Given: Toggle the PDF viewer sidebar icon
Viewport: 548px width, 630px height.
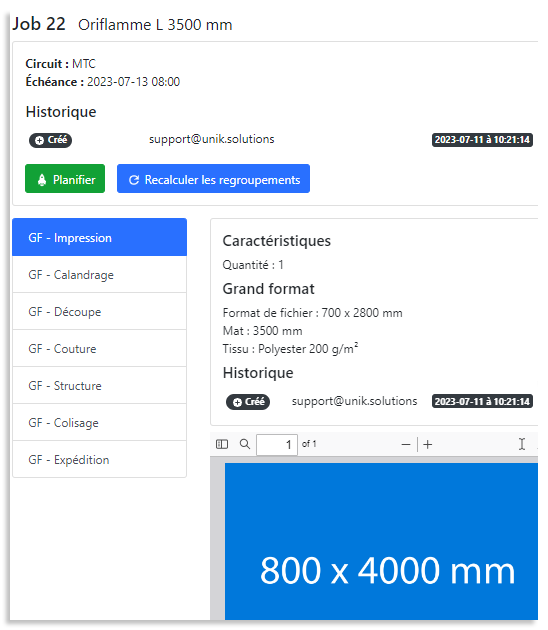Looking at the screenshot, I should pyautogui.click(x=222, y=444).
